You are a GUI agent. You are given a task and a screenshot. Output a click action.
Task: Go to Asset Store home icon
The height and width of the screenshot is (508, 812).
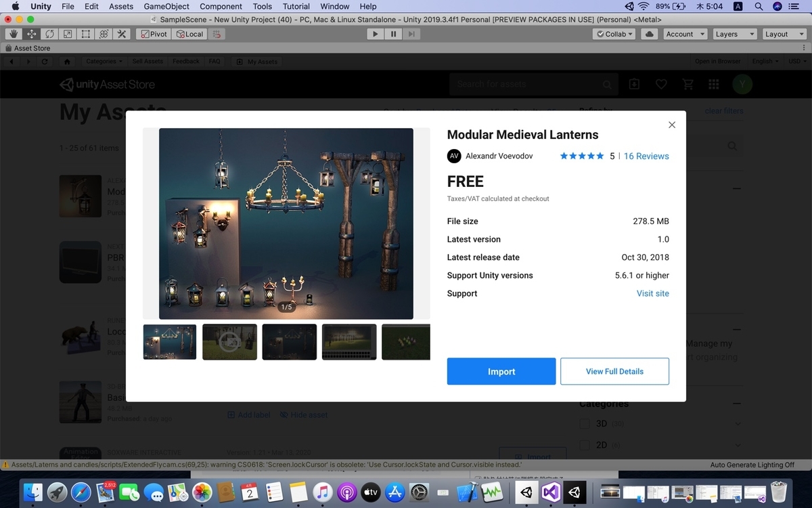(66, 61)
